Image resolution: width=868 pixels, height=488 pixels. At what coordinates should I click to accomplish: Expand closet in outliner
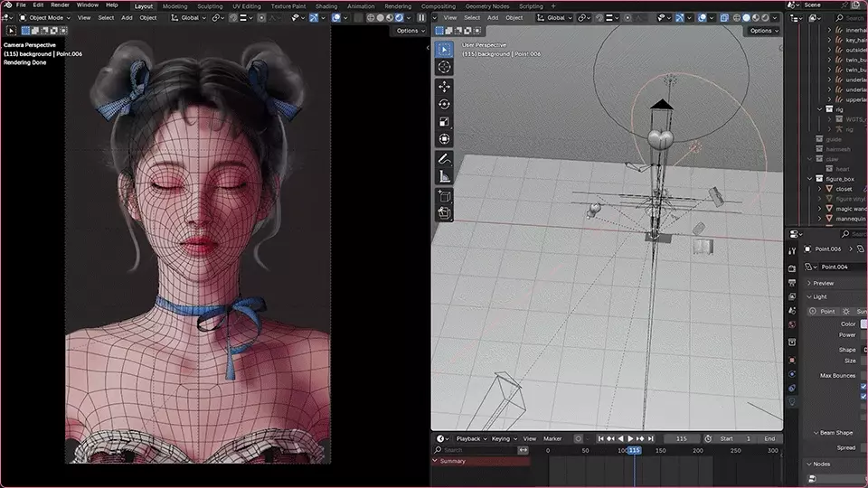[x=820, y=189]
